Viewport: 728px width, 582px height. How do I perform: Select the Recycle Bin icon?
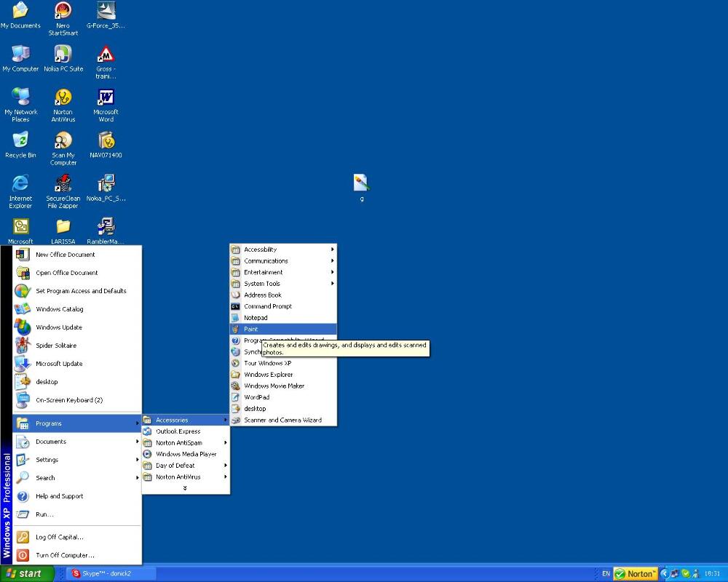tap(20, 145)
